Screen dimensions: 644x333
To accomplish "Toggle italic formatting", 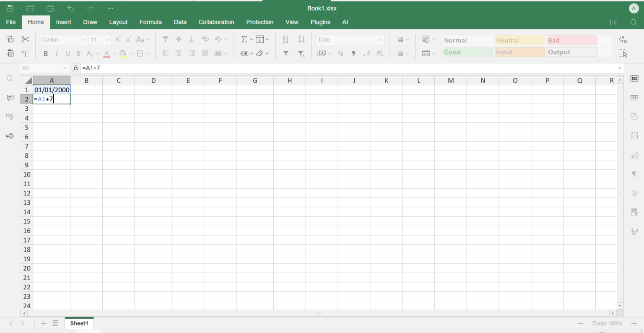I will (56, 53).
